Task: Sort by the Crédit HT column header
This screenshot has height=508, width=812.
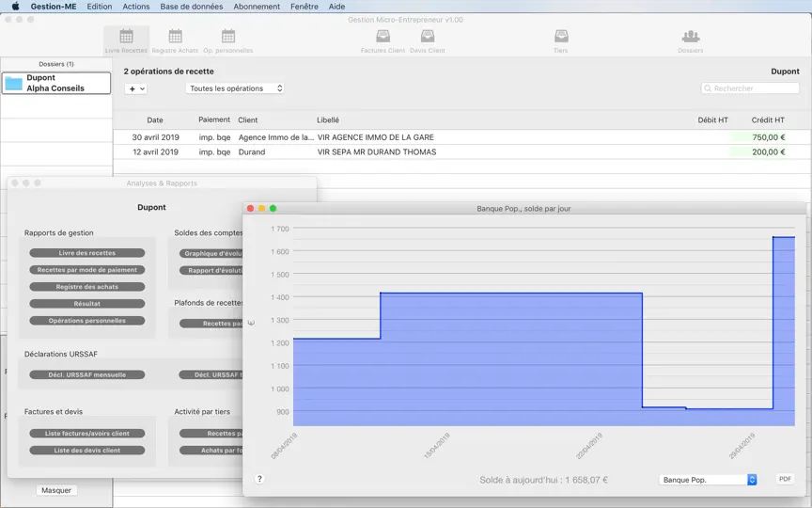Action: click(x=768, y=119)
